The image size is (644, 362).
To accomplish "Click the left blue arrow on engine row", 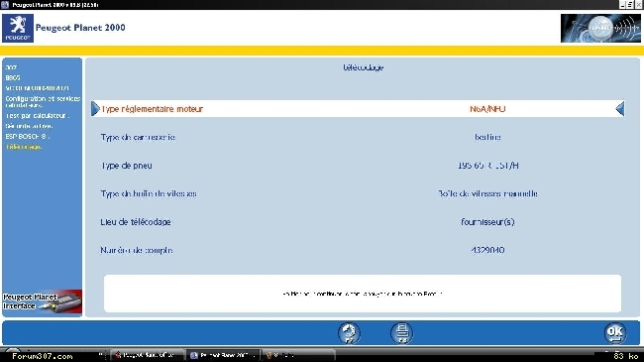I will click(x=95, y=109).
